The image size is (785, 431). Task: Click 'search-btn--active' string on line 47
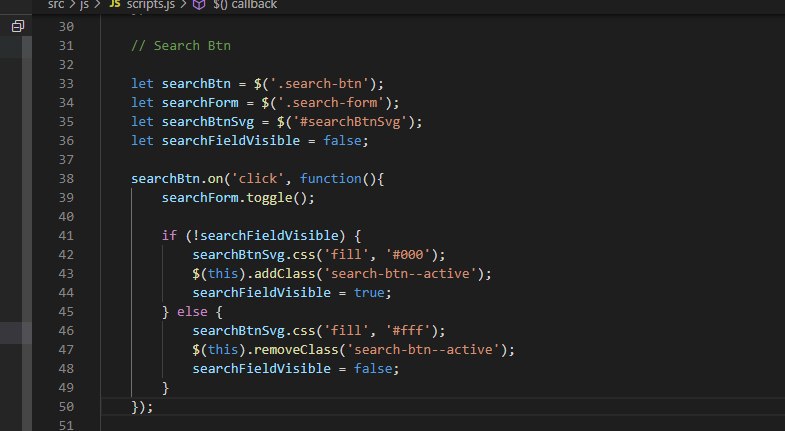point(423,350)
